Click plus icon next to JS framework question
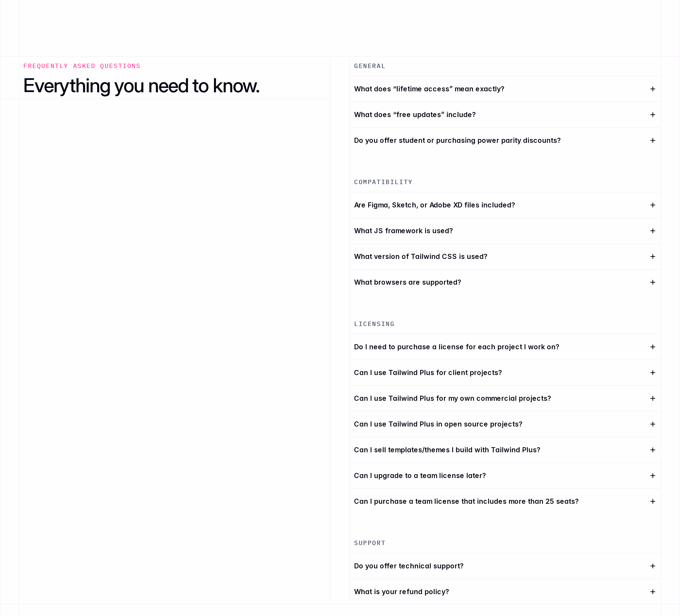The image size is (680, 616). click(x=652, y=231)
